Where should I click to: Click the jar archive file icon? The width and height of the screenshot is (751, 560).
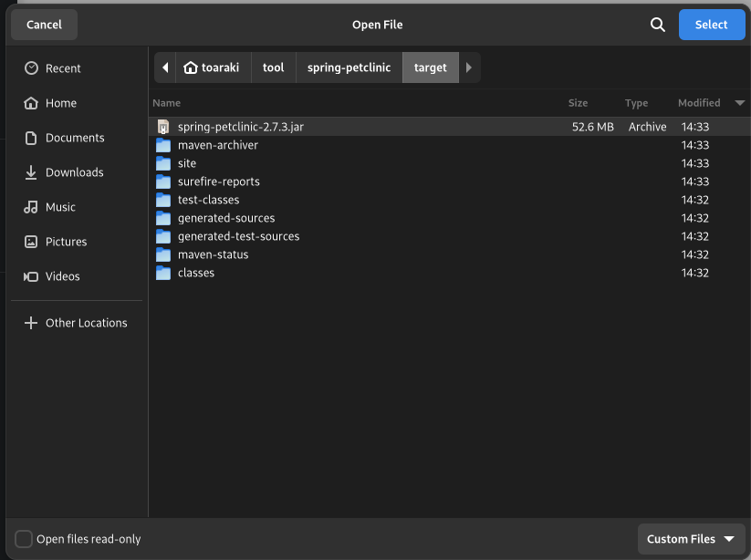[x=163, y=127]
